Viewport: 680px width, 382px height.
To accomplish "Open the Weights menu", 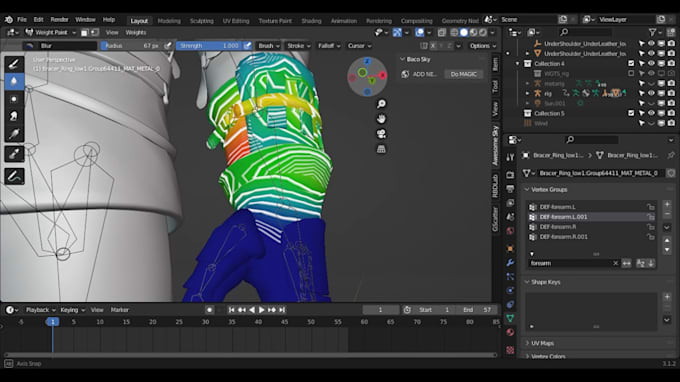I will pos(136,33).
